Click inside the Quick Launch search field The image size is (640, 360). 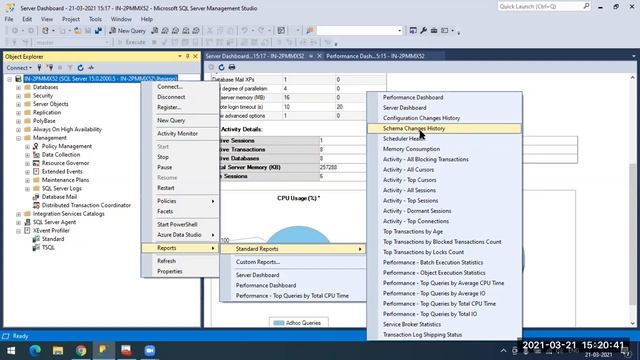point(540,6)
